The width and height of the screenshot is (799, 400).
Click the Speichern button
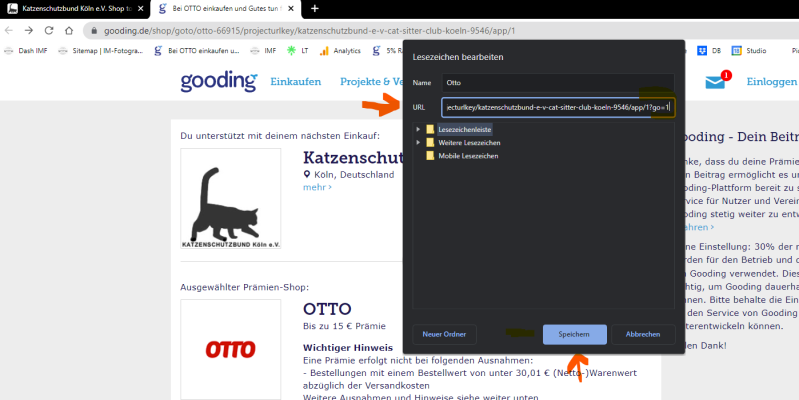[x=574, y=334]
